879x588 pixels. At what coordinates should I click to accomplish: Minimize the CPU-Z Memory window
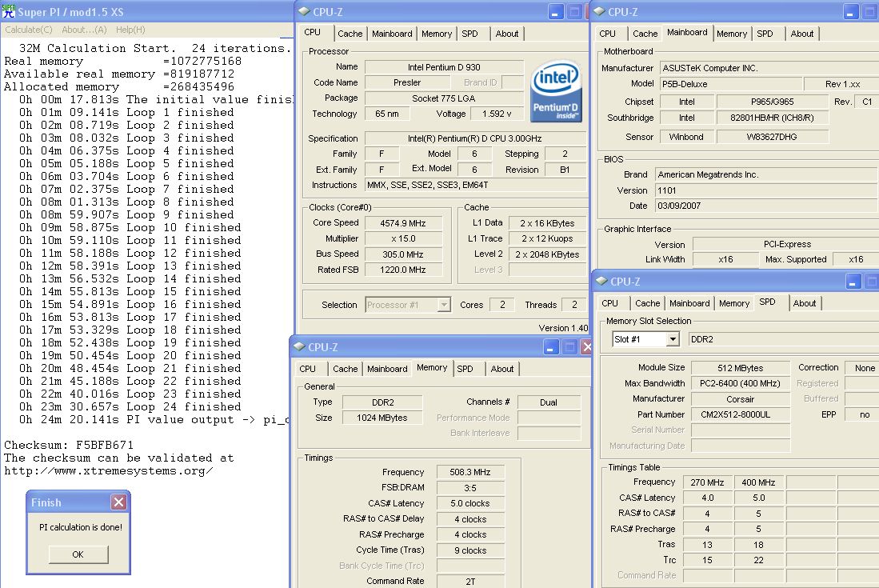click(550, 347)
